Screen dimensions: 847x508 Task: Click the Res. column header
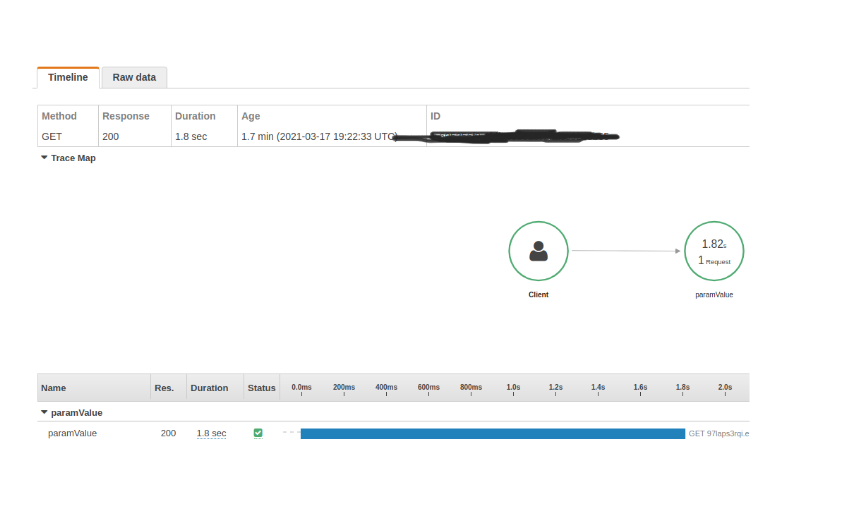click(x=164, y=388)
